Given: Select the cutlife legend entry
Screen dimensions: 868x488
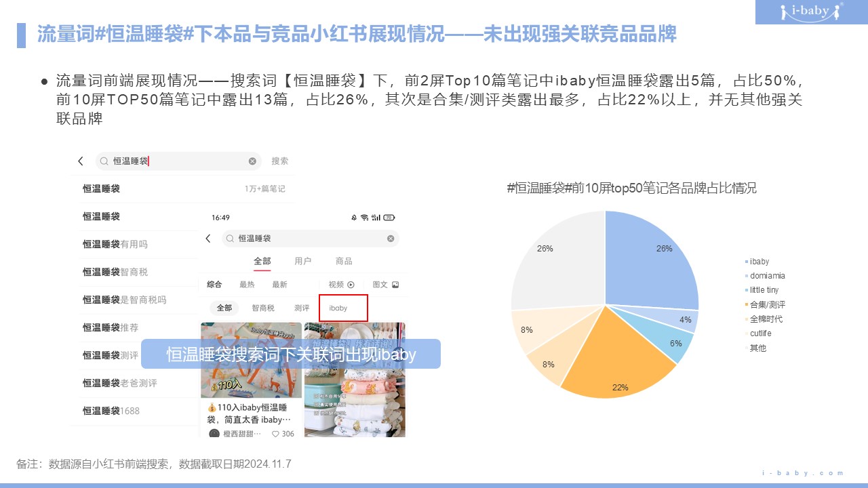Looking at the screenshot, I should [x=758, y=333].
